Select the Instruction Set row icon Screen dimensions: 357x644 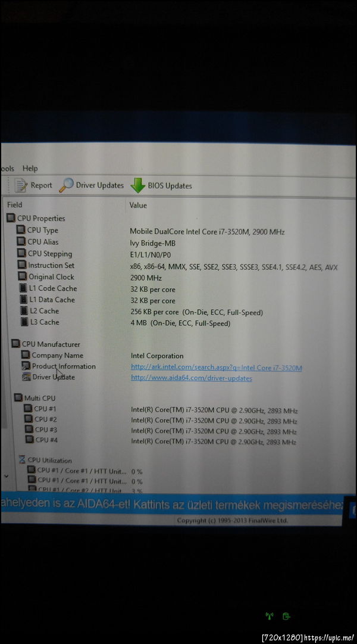[x=22, y=265]
